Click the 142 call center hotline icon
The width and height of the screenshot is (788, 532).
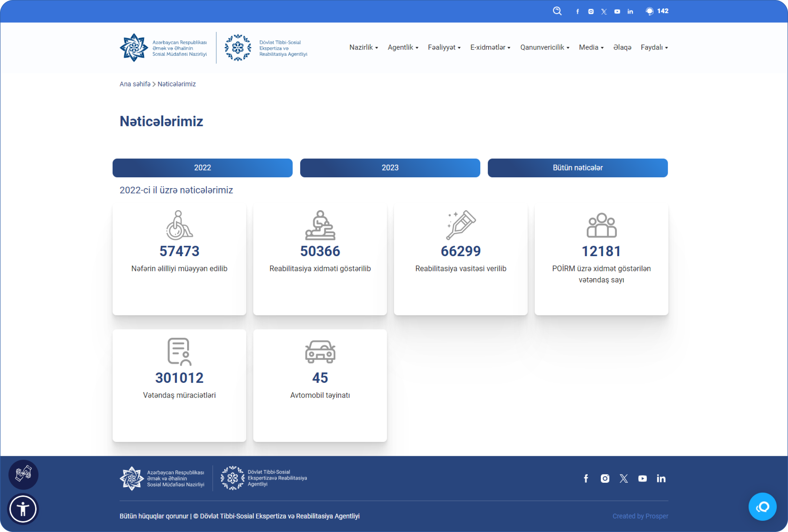pos(649,11)
